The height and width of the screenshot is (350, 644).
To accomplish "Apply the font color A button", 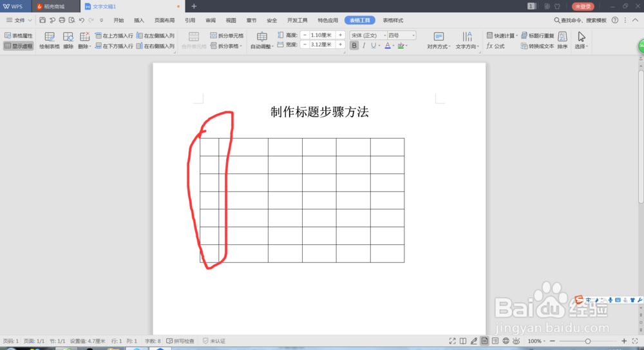I will click(387, 46).
